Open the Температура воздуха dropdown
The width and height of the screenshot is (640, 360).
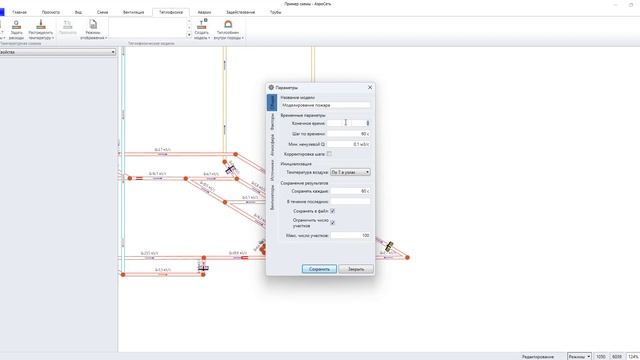pos(350,172)
